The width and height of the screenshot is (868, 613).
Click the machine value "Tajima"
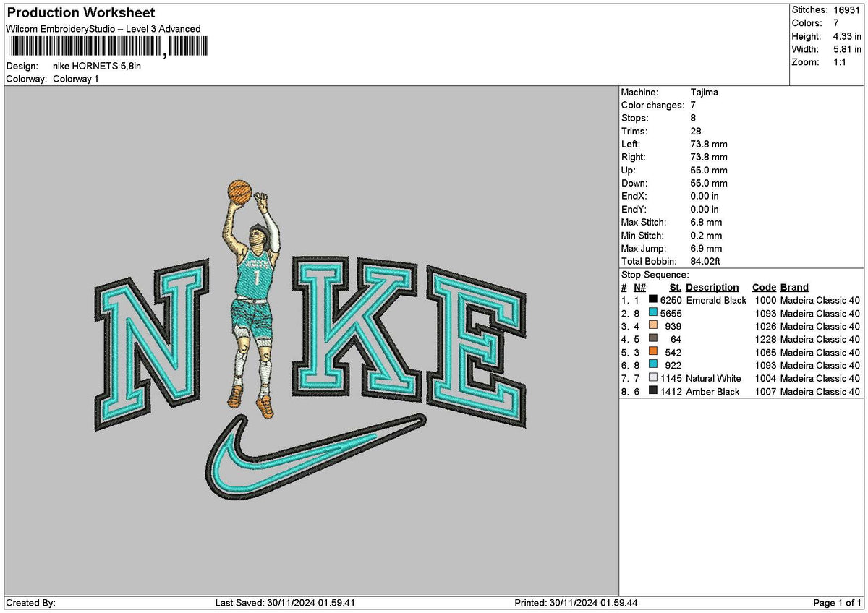click(x=705, y=93)
